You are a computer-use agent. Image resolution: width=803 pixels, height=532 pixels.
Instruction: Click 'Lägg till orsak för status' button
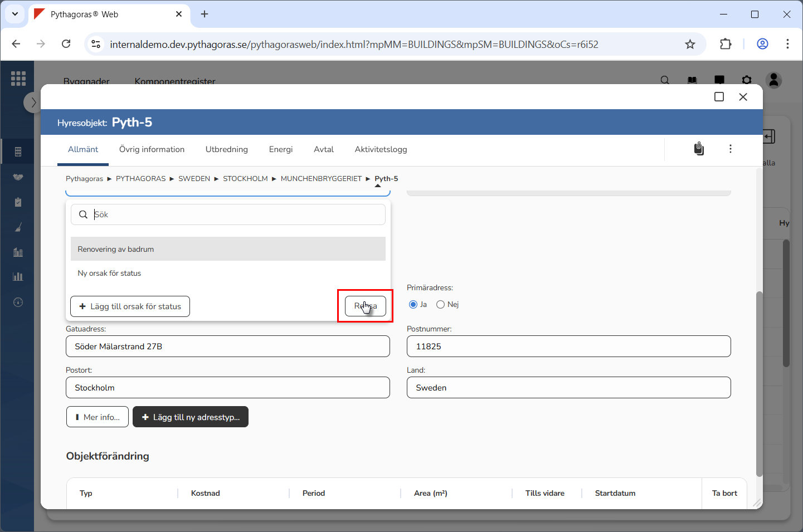[x=130, y=306]
